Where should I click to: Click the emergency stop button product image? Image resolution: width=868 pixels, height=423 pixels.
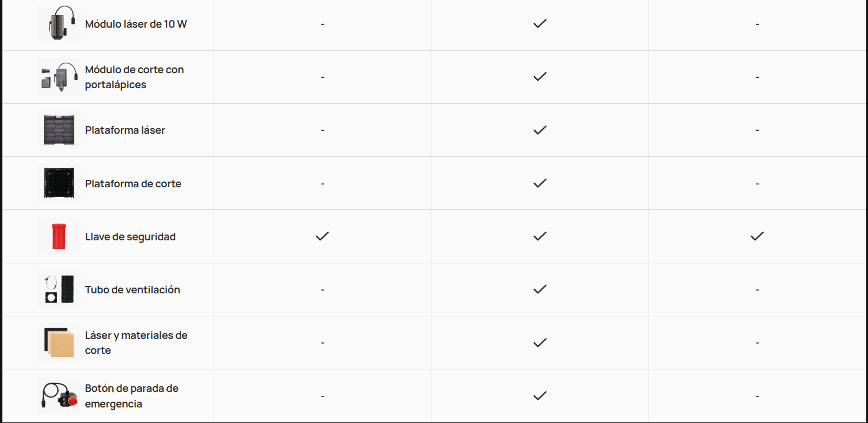coord(59,396)
